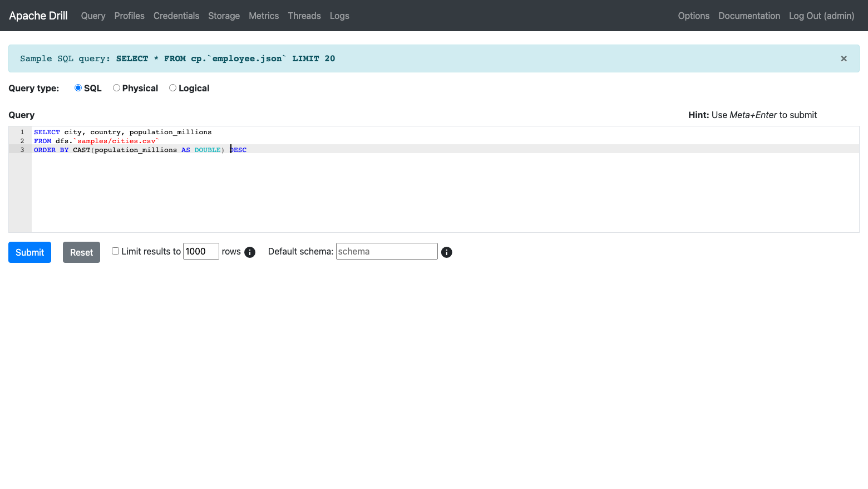Screen dimensions: 868x489
Task: Select the Logical query type
Action: 172,88
